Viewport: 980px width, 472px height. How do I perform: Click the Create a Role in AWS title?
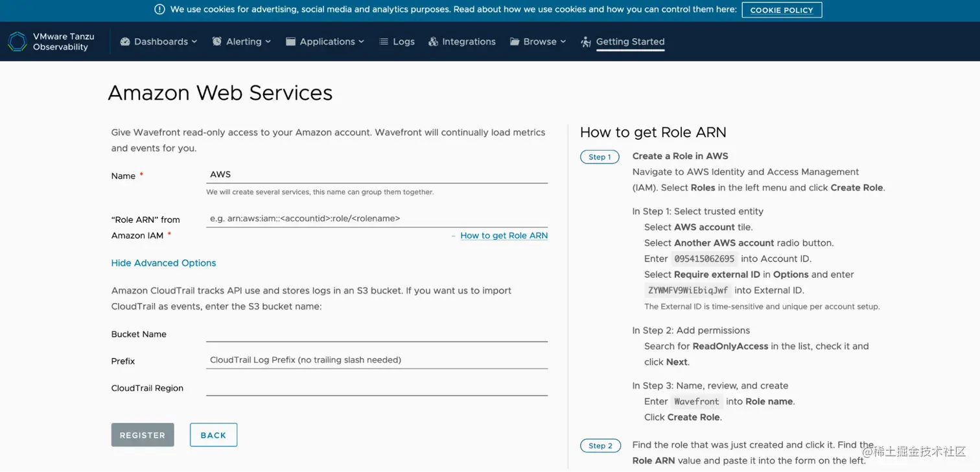680,156
